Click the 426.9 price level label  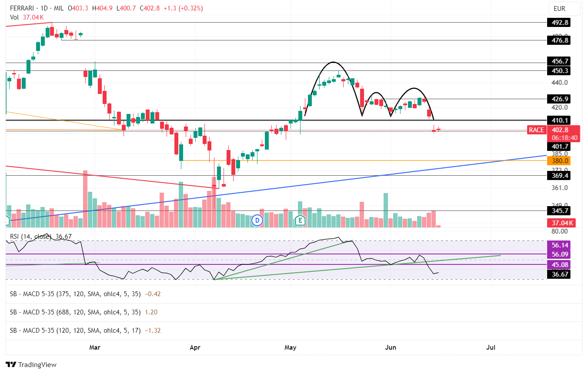point(558,99)
